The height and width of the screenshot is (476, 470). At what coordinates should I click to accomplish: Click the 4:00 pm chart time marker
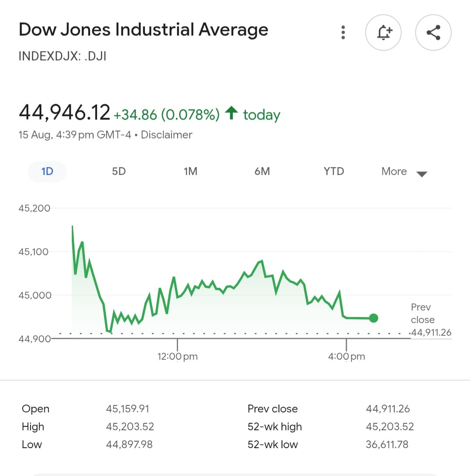click(x=346, y=356)
